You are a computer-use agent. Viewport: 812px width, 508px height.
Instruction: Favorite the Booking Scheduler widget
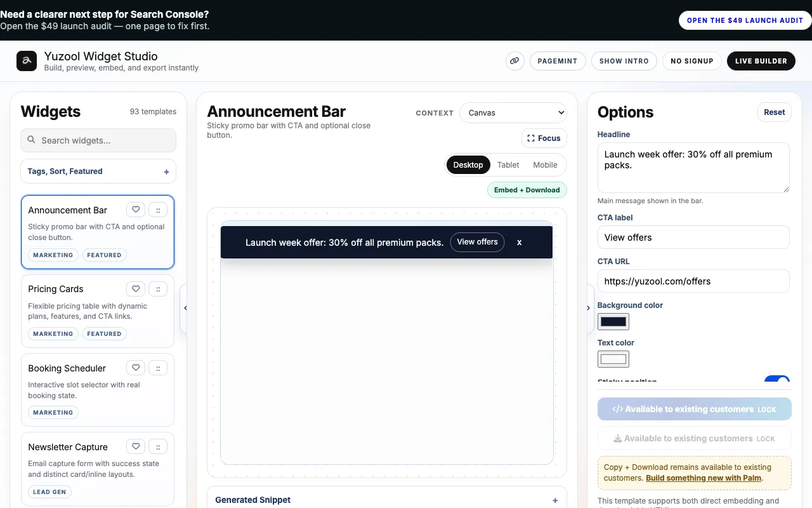(136, 368)
